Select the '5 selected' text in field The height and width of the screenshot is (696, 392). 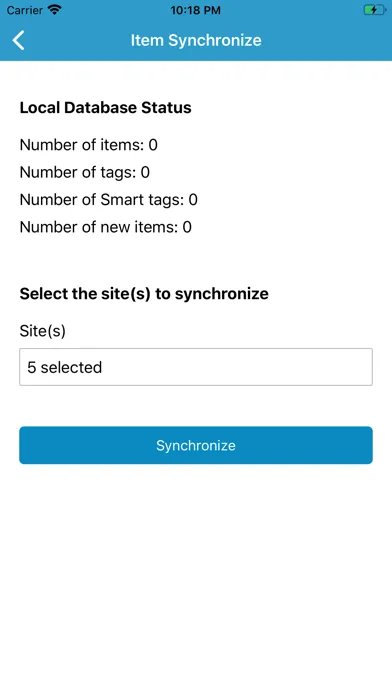[65, 368]
